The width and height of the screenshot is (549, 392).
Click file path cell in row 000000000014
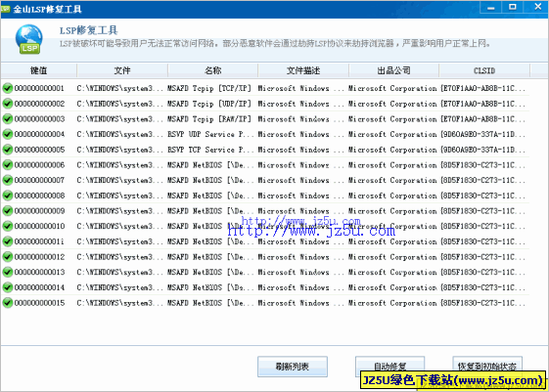tap(119, 287)
